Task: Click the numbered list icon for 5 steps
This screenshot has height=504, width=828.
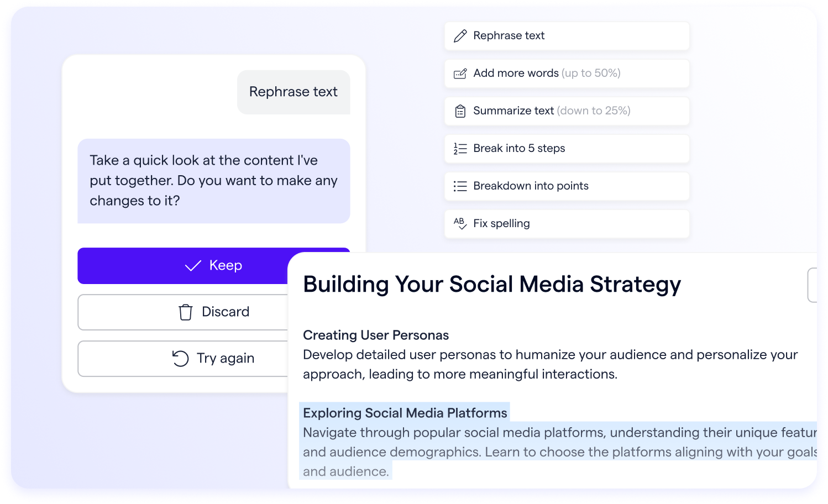Action: click(x=460, y=149)
